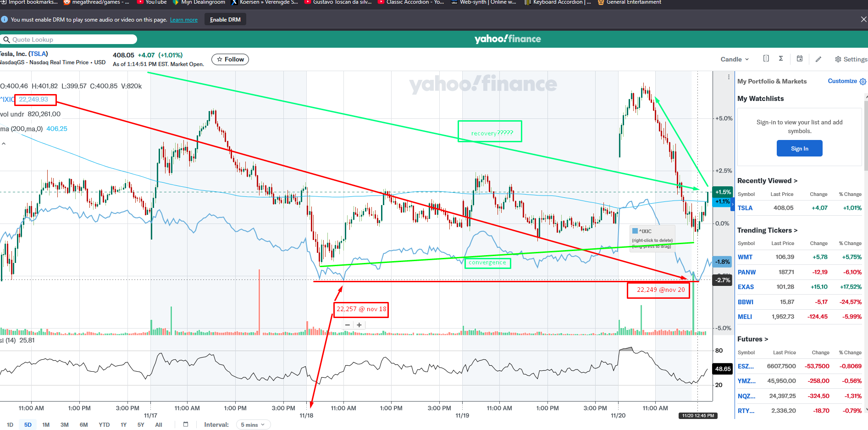Open the Classic Accordion bookmark
This screenshot has width=868, height=430.
click(411, 2)
